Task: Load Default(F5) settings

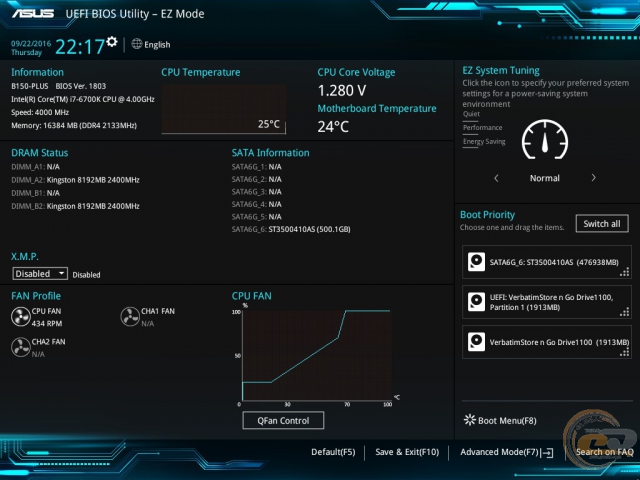Action: [x=333, y=452]
